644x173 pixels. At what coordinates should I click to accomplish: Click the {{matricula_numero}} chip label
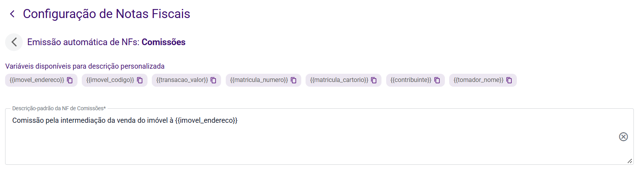[x=259, y=80]
